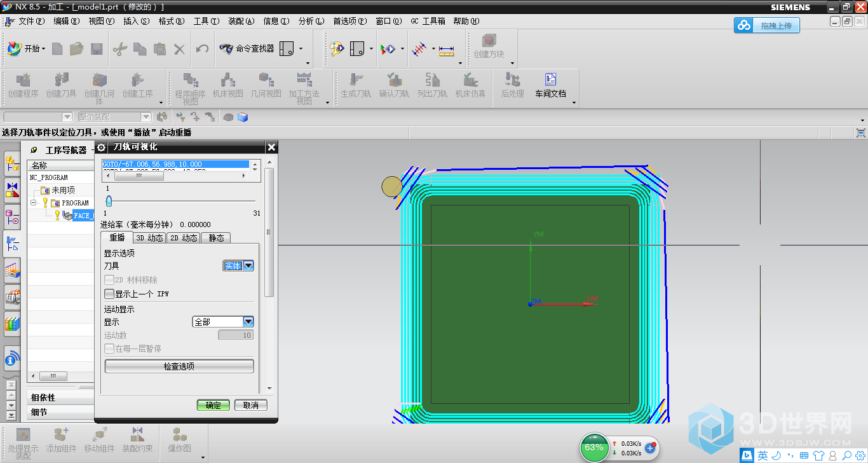The width and height of the screenshot is (868, 463).
Task: Open 车间文档 shop documentation
Action: coord(550,85)
